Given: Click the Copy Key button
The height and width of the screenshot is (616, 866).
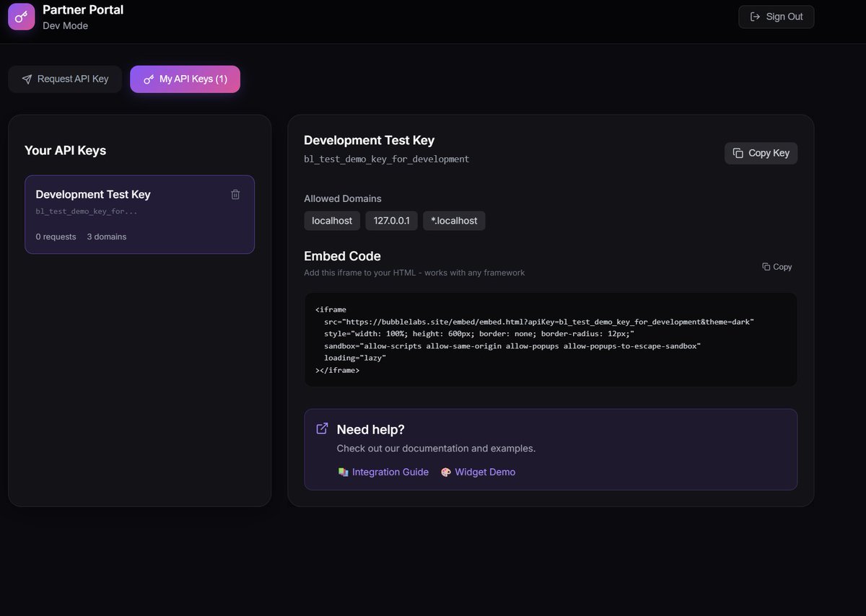Looking at the screenshot, I should click(x=761, y=153).
